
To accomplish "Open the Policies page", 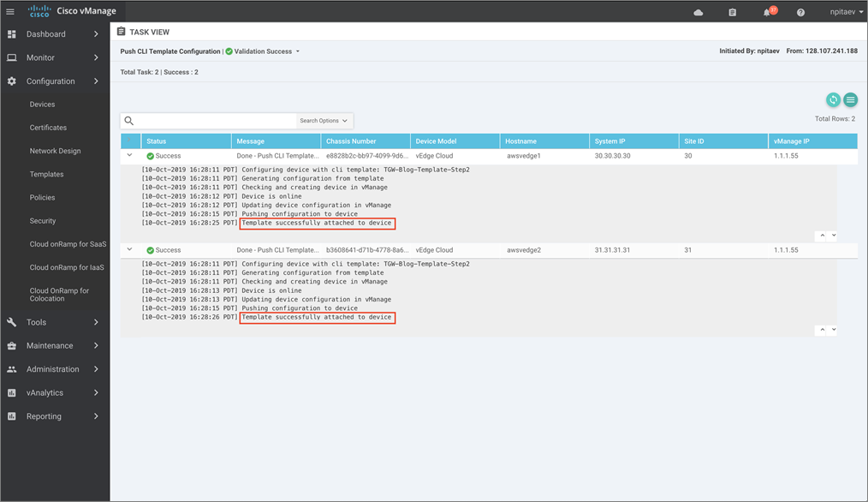I will point(42,197).
